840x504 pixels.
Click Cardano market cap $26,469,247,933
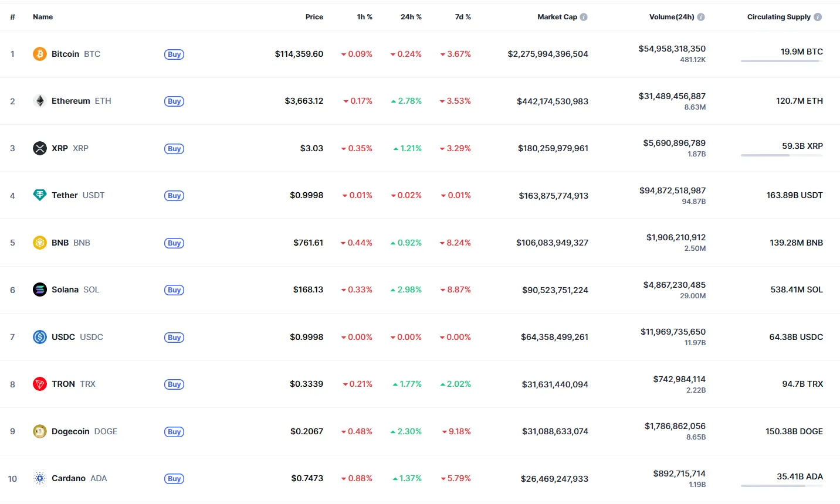click(554, 479)
